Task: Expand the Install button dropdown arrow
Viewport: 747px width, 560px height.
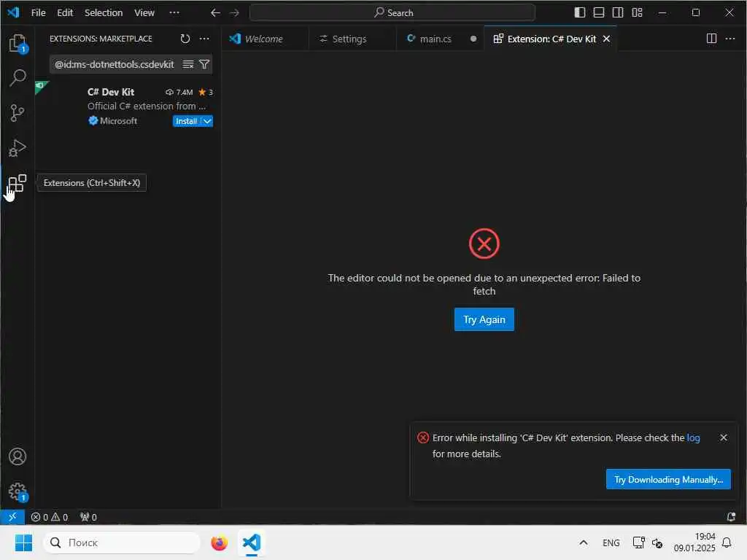Action: [207, 122]
